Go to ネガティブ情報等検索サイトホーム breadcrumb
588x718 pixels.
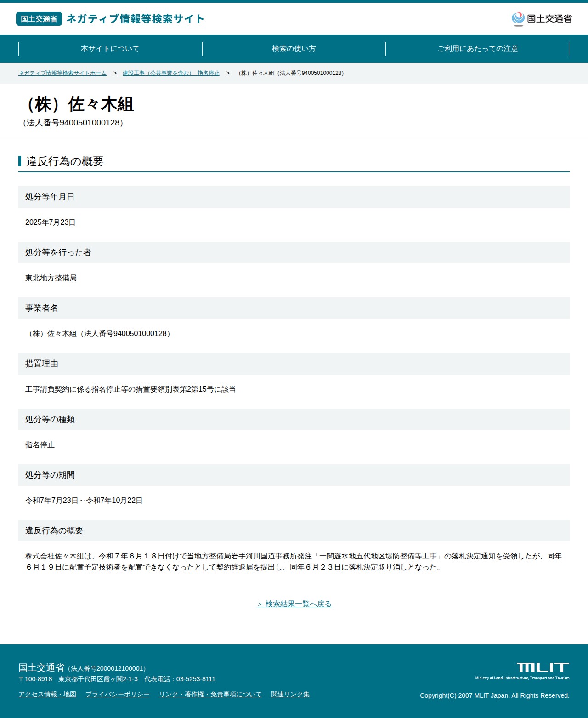click(x=62, y=73)
